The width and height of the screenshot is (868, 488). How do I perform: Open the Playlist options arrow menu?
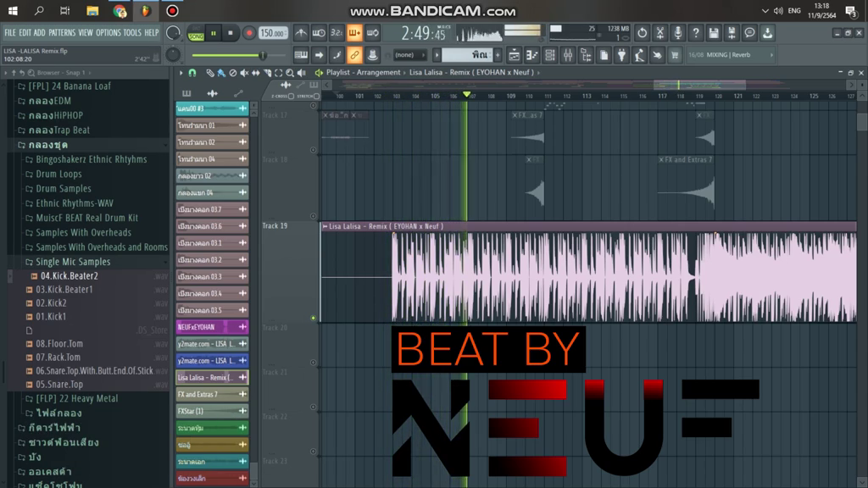(181, 73)
